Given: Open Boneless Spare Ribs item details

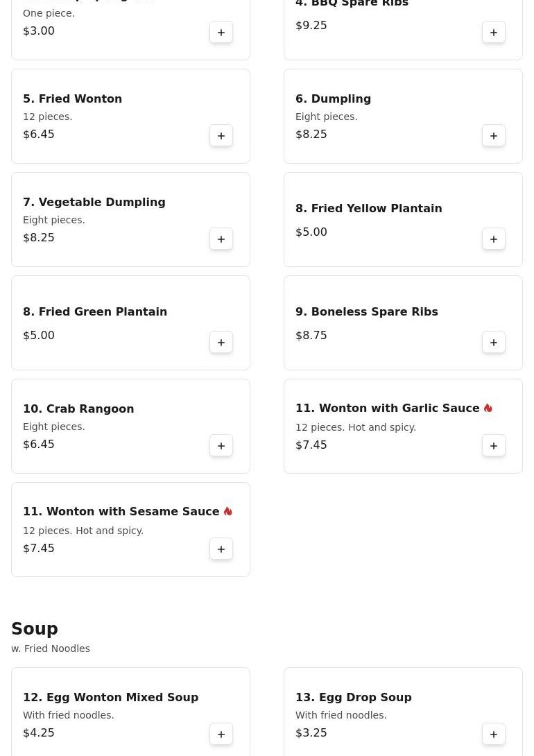Looking at the screenshot, I should pos(367,312).
